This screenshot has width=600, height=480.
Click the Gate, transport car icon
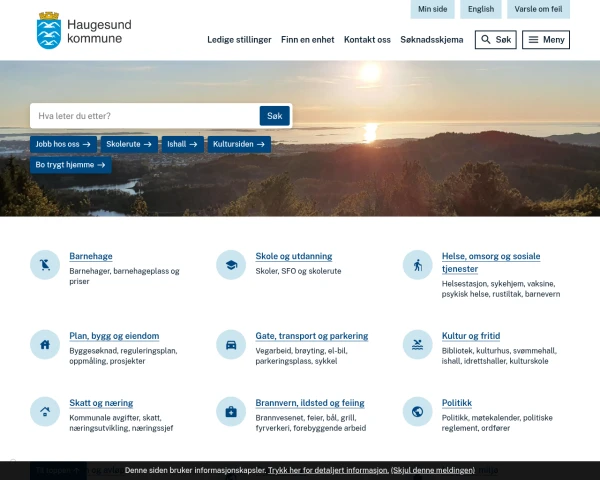click(x=231, y=344)
